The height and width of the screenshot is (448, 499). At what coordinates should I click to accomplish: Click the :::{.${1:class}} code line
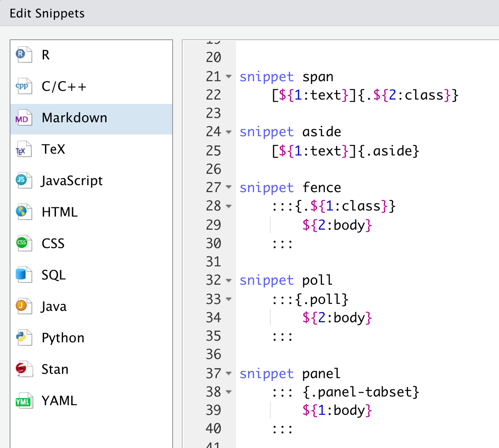(x=333, y=206)
